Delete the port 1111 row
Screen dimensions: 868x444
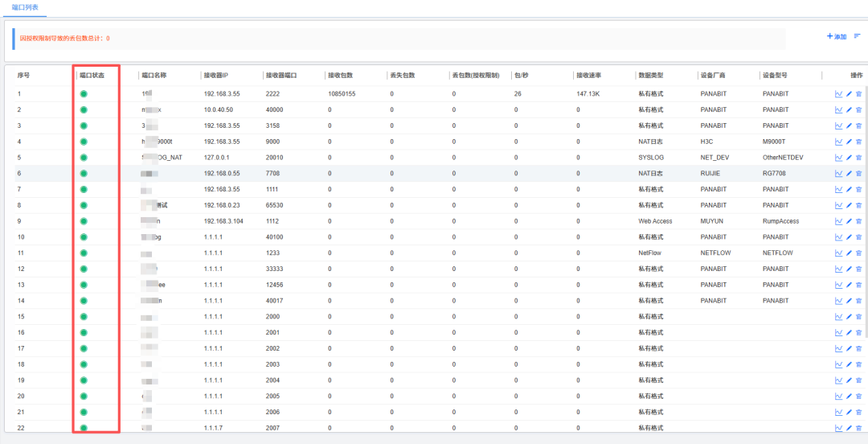[858, 190]
